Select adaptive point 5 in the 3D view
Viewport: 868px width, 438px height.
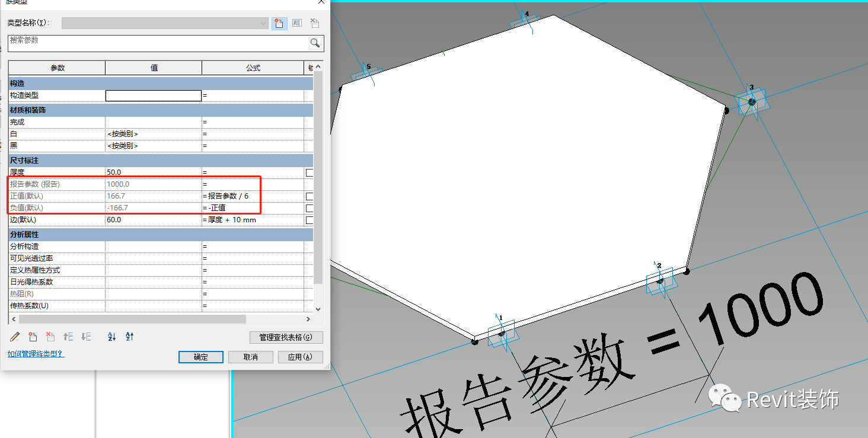tap(368, 75)
